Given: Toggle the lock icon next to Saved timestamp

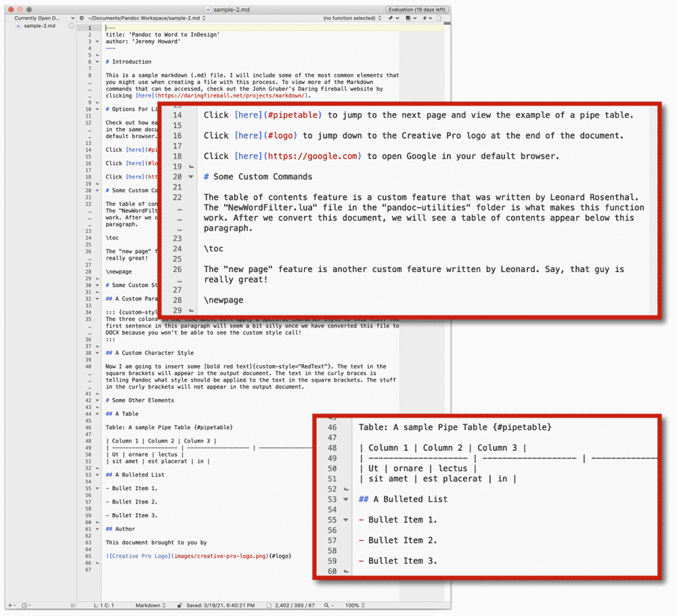Looking at the screenshot, I should pos(179,605).
